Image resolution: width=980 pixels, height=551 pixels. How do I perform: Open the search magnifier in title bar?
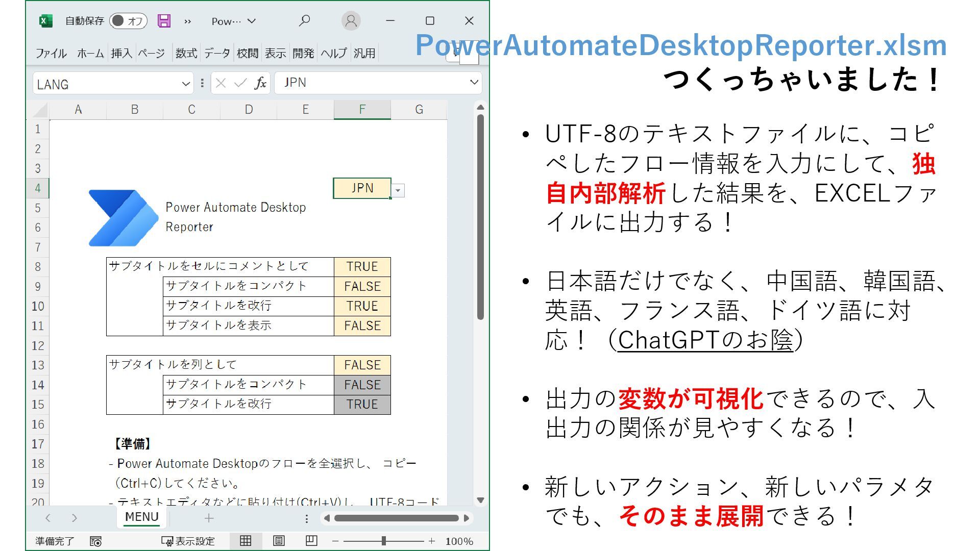tap(304, 21)
